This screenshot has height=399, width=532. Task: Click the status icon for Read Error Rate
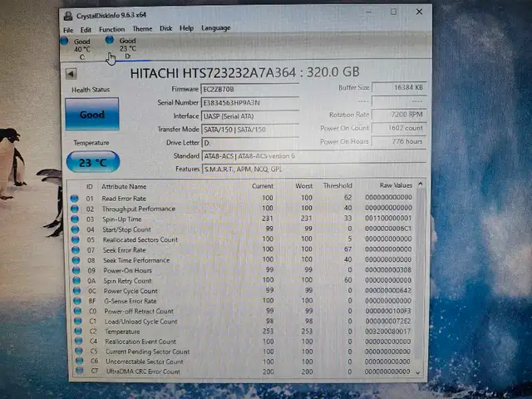tap(74, 199)
